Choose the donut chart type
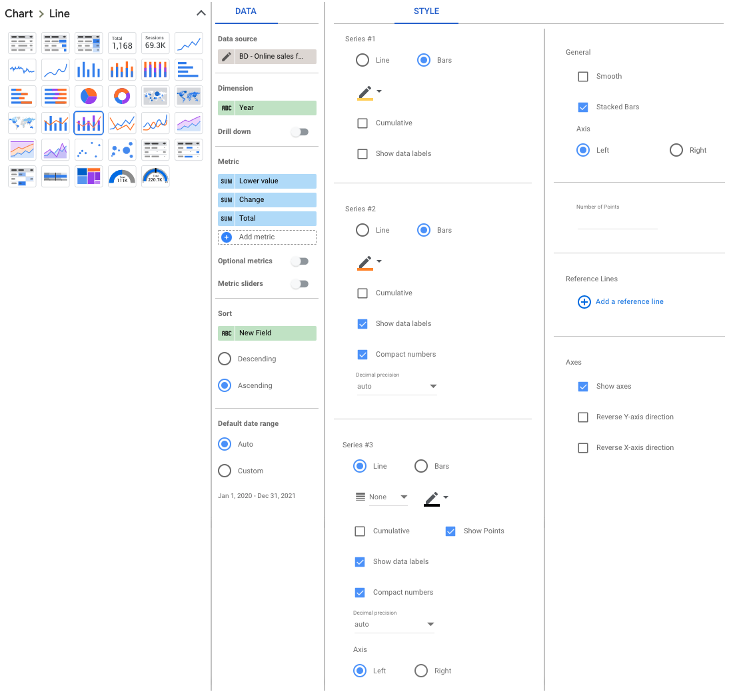 click(x=122, y=96)
